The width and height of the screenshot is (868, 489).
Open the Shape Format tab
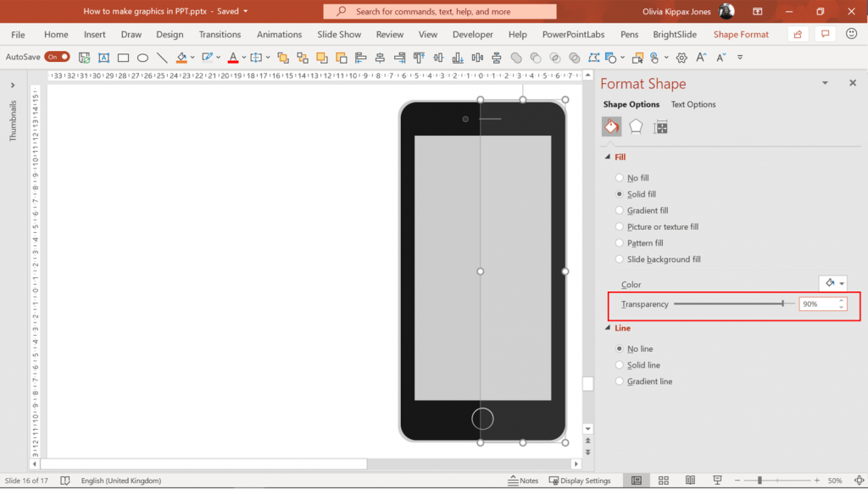click(741, 34)
